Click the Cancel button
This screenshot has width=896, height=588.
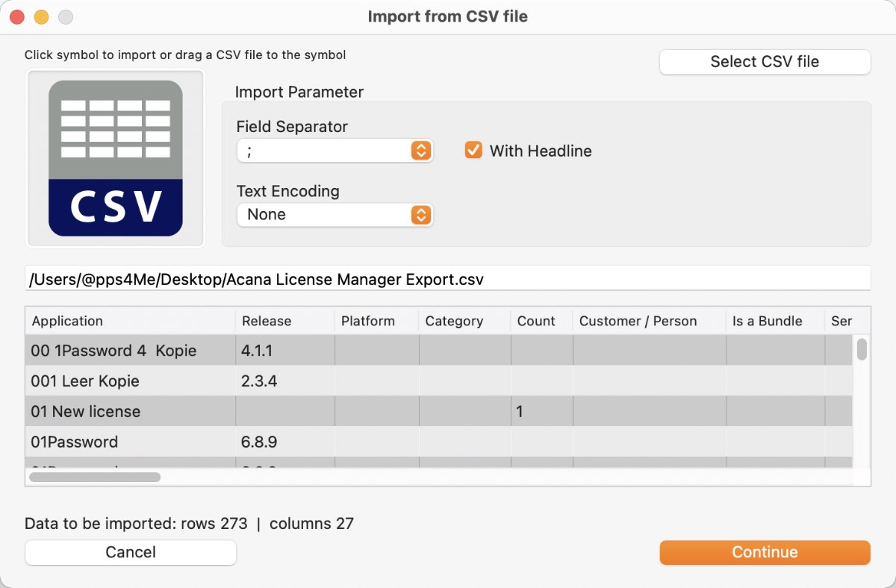click(131, 552)
